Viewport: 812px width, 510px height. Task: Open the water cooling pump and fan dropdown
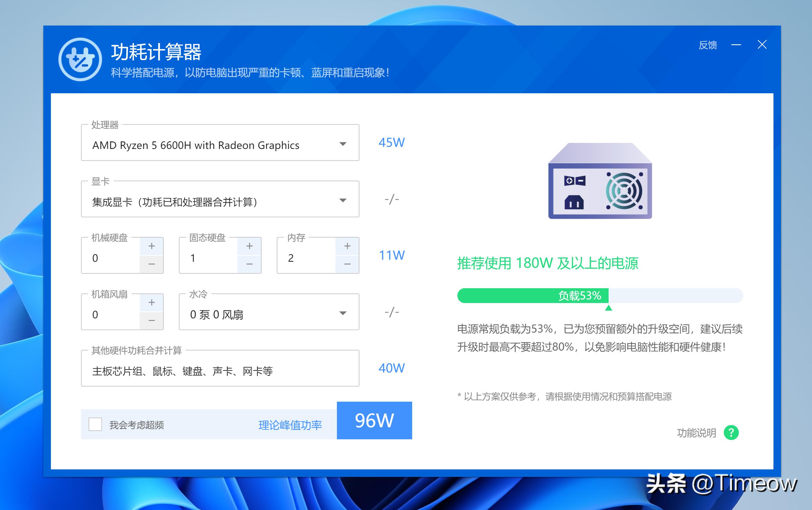click(x=343, y=314)
